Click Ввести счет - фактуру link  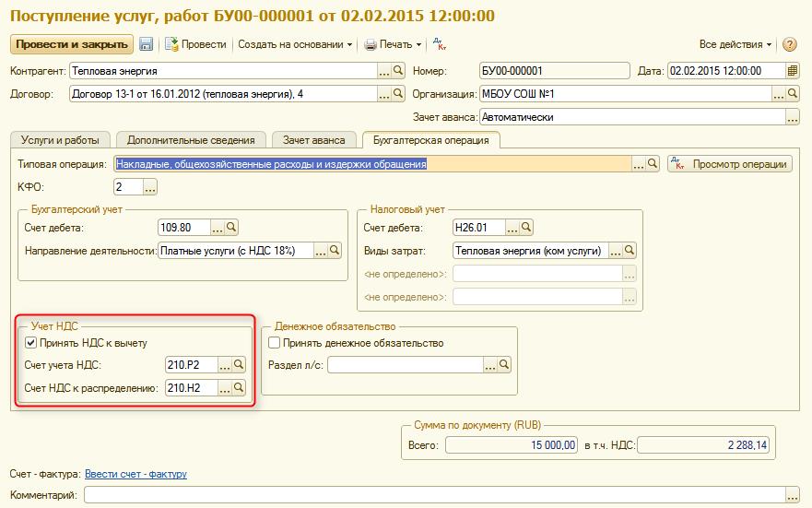click(x=135, y=473)
